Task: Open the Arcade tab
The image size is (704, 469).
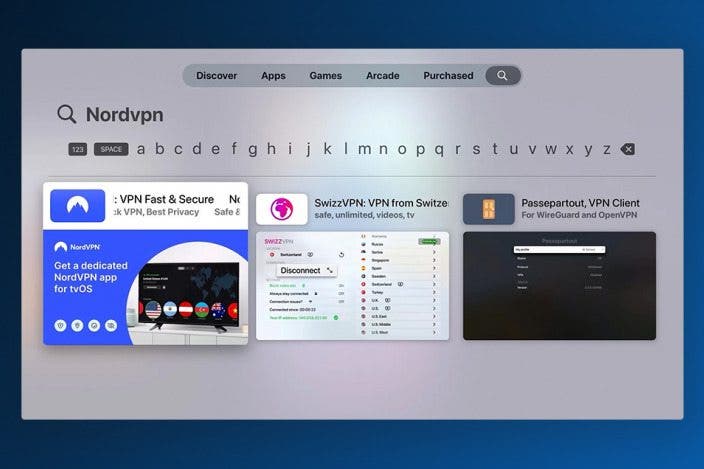Action: [x=382, y=76]
